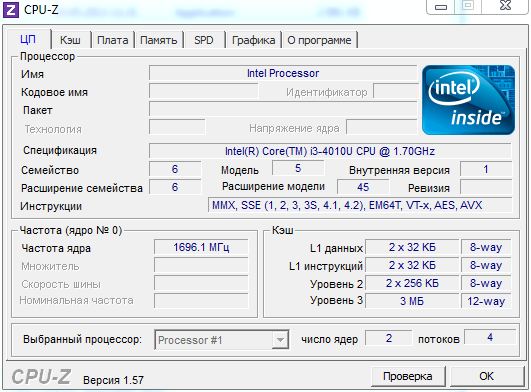This screenshot has height=392, width=531.
Task: Click the Уровень 2 value 2 x 256 КБ
Action: click(x=412, y=283)
